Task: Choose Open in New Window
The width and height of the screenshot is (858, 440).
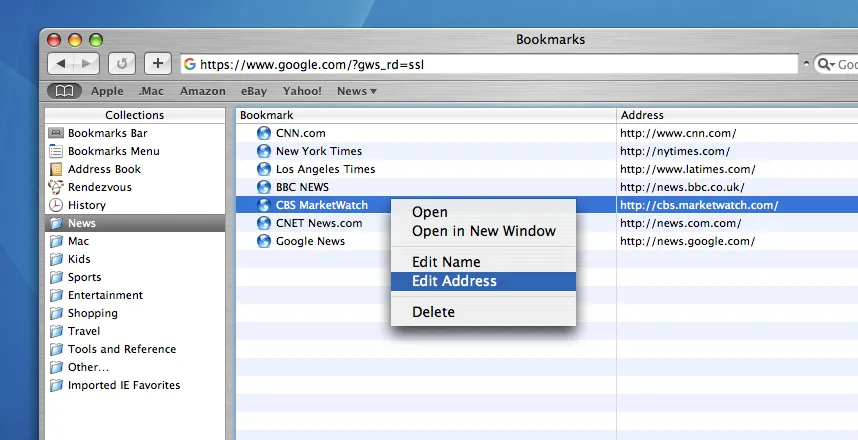Action: (x=483, y=231)
